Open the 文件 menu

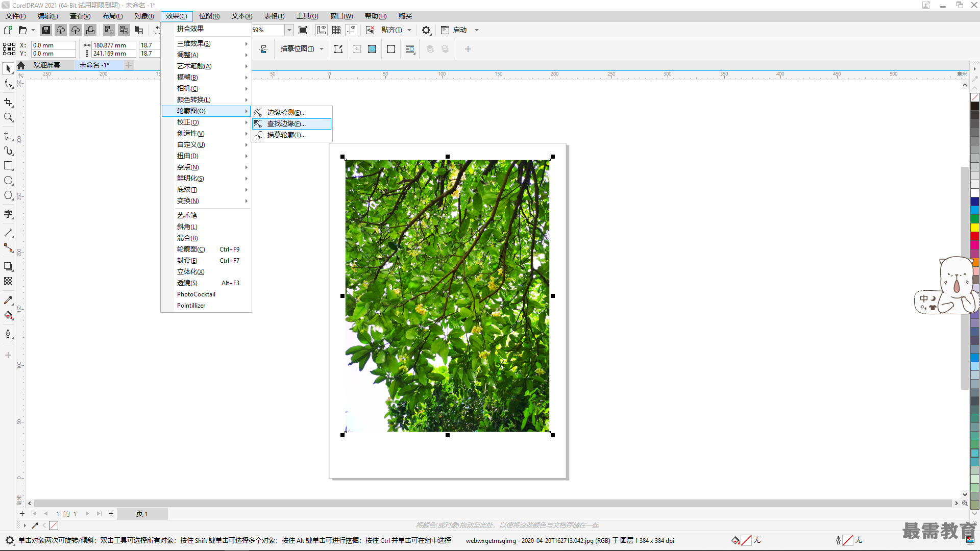coord(16,16)
